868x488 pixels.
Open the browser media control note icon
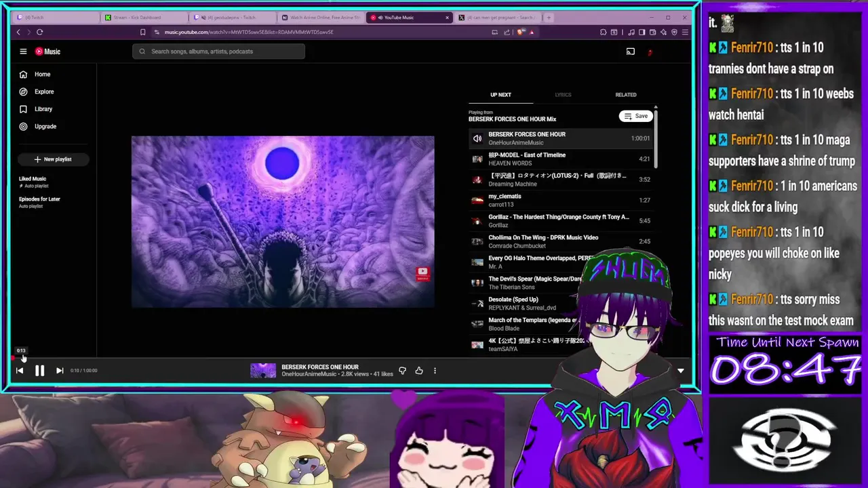click(631, 32)
